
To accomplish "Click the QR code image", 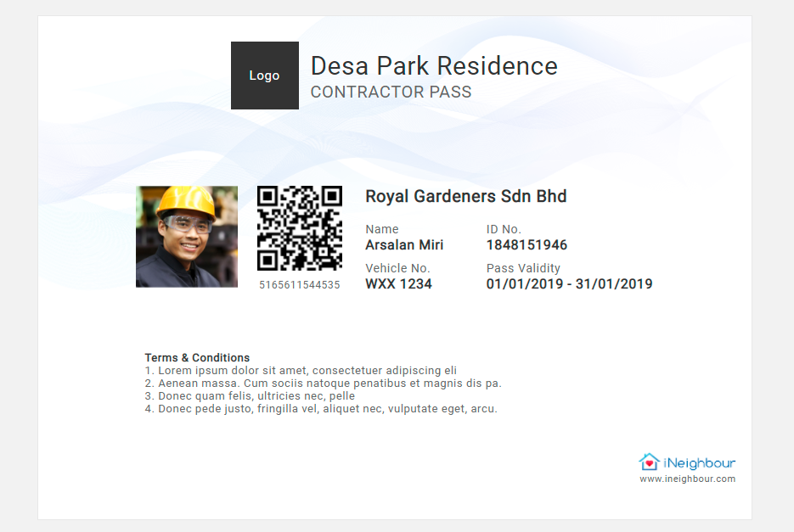I will tap(300, 228).
